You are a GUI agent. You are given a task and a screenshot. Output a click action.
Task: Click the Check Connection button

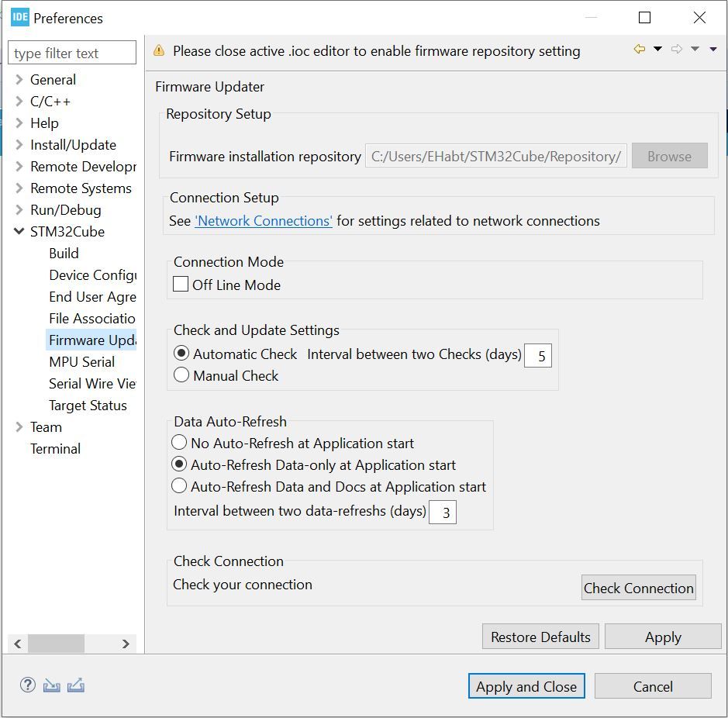tap(638, 588)
